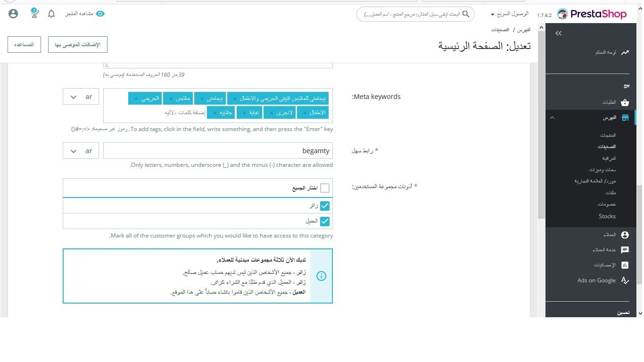Click the friendly URL field containing begamty
The width and height of the screenshot is (644, 362).
[218, 151]
